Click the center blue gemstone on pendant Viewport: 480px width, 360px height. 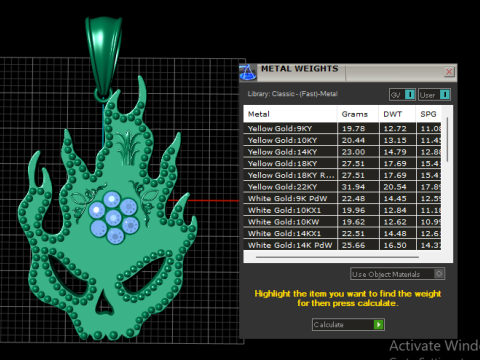tap(114, 218)
